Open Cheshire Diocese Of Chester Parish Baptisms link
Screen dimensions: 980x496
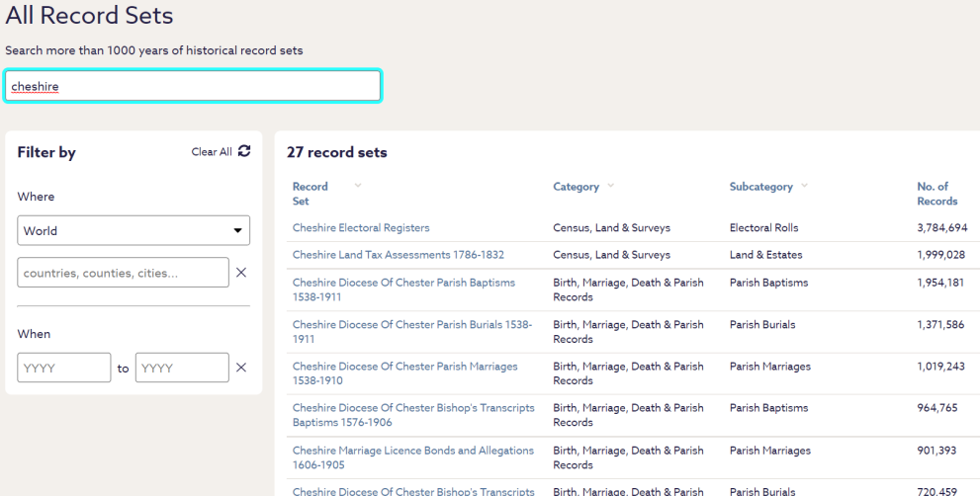403,289
